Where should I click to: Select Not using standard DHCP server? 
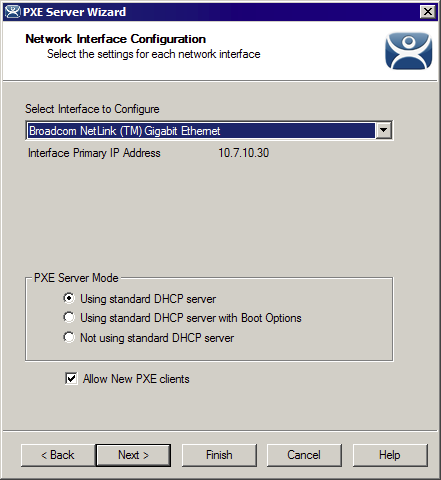click(69, 337)
